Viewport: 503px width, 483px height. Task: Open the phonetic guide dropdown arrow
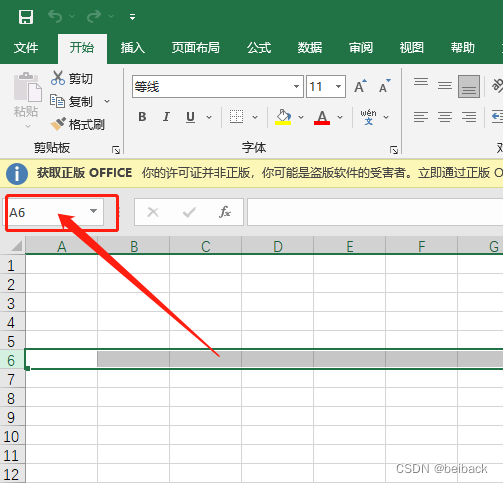click(386, 117)
